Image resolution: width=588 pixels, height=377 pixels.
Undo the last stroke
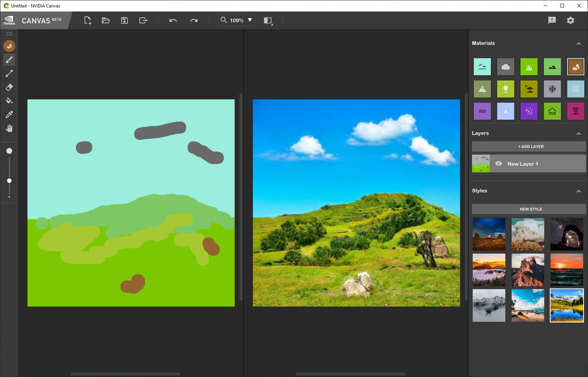(173, 20)
